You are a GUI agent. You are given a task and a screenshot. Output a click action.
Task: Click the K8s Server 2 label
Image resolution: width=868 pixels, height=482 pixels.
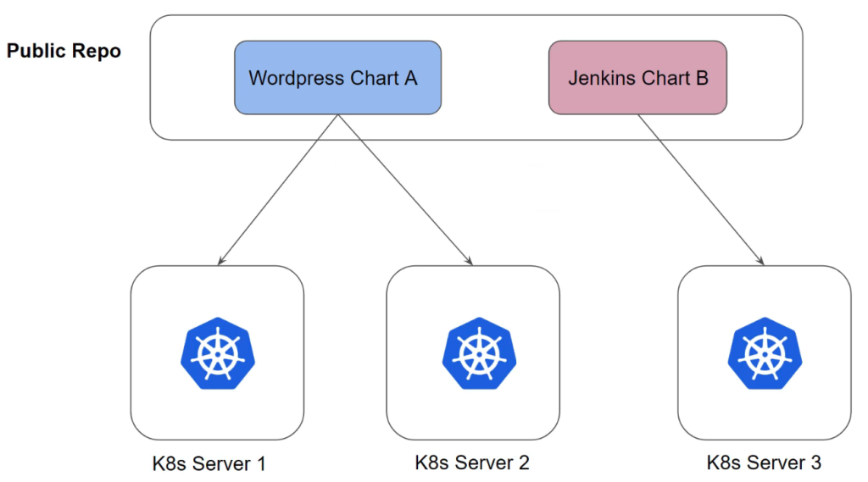[x=472, y=463]
